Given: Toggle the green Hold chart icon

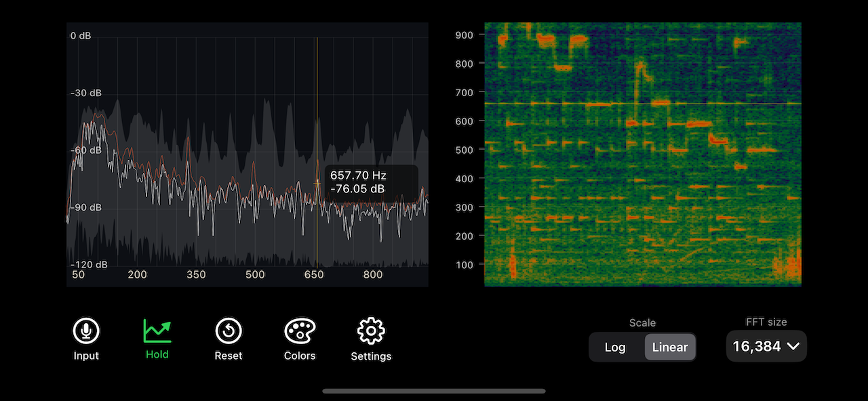Looking at the screenshot, I should (x=157, y=331).
